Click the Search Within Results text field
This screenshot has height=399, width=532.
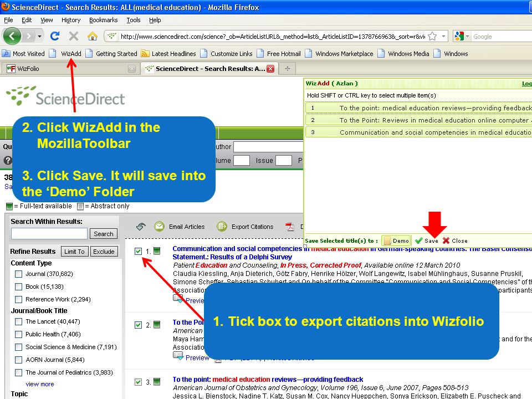pos(49,234)
